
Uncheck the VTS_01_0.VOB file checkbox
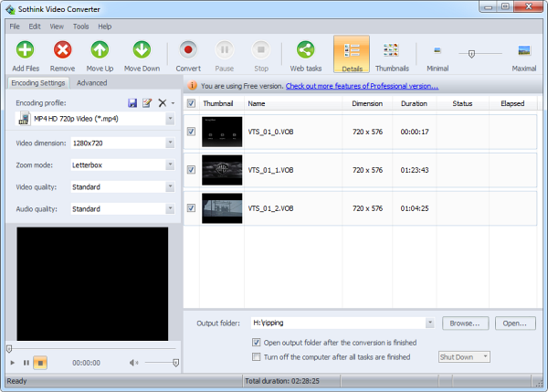[x=191, y=132]
